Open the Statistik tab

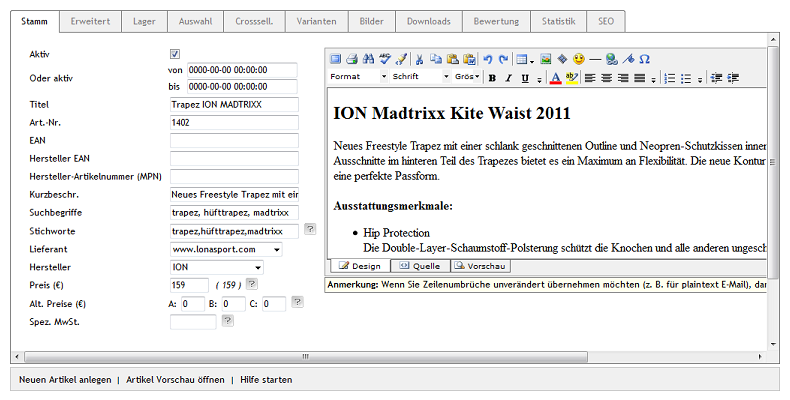point(558,21)
